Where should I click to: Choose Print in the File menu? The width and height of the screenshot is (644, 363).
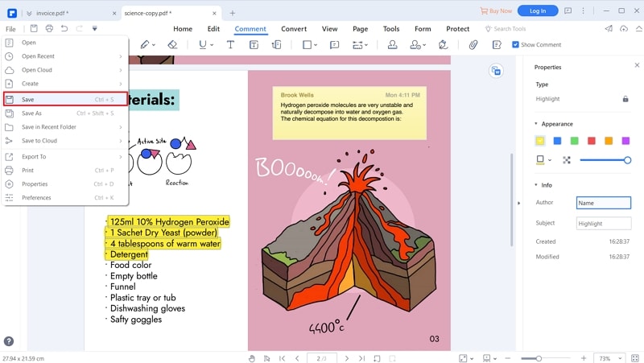pos(66,171)
